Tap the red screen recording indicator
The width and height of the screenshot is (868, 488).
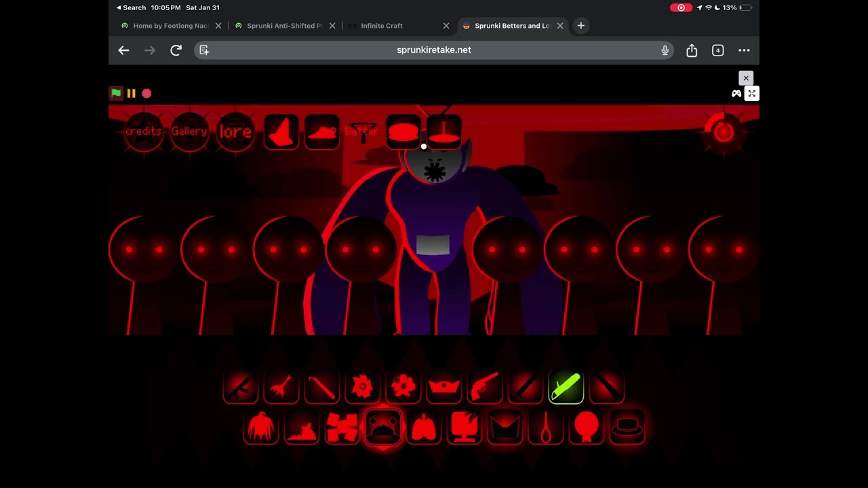pyautogui.click(x=681, y=7)
